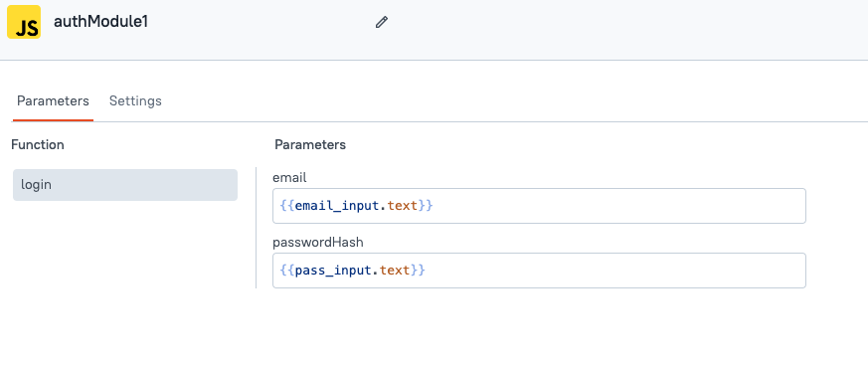Click the text property in passwordHash binding
Screen dimensions: 868x367
tap(395, 271)
